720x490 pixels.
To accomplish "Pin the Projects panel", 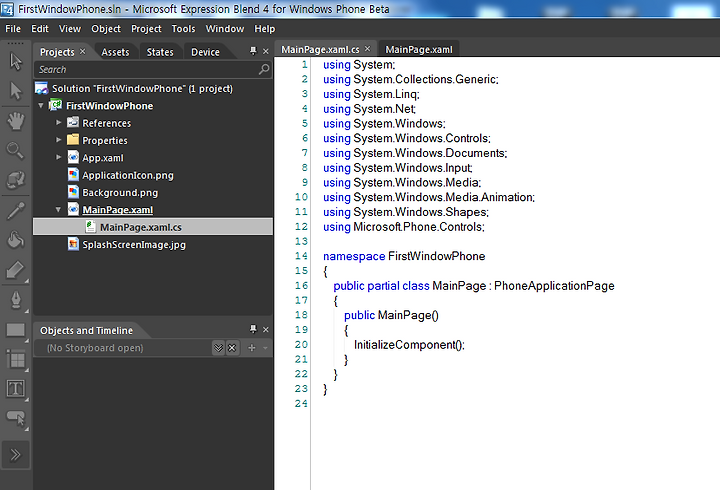I will (x=253, y=51).
